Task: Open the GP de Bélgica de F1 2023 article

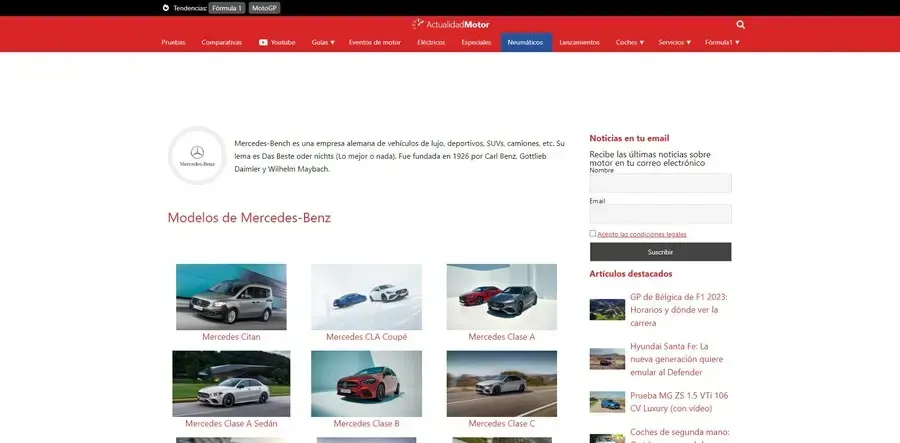Action: (679, 310)
